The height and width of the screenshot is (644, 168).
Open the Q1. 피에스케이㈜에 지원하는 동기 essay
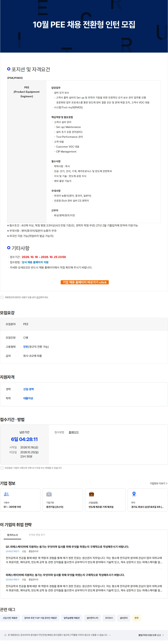[67, 547]
